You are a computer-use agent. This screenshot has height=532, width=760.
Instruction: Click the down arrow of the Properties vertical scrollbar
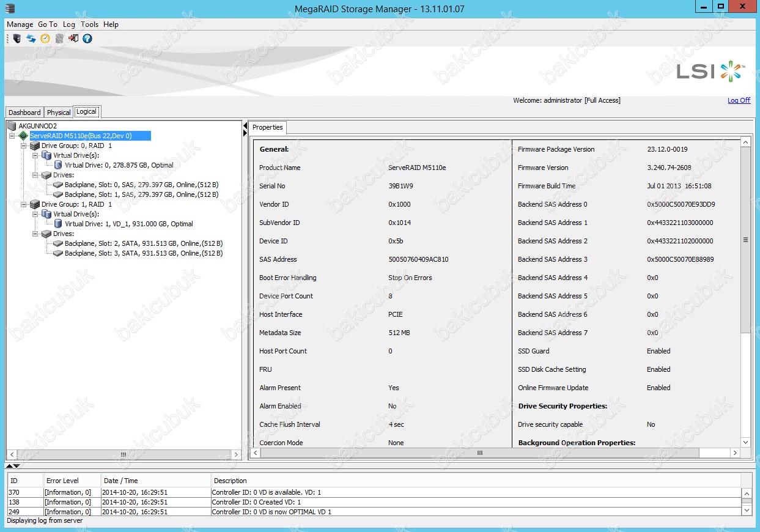pyautogui.click(x=745, y=442)
